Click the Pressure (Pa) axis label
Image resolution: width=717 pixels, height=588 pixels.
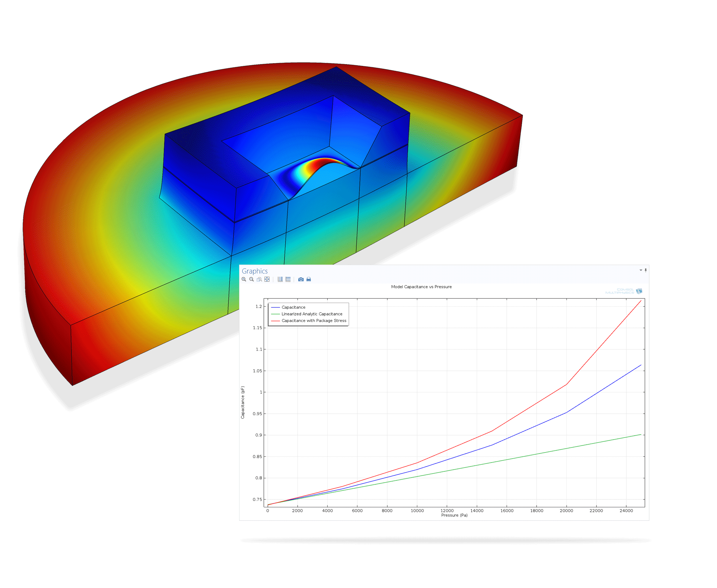(x=454, y=515)
